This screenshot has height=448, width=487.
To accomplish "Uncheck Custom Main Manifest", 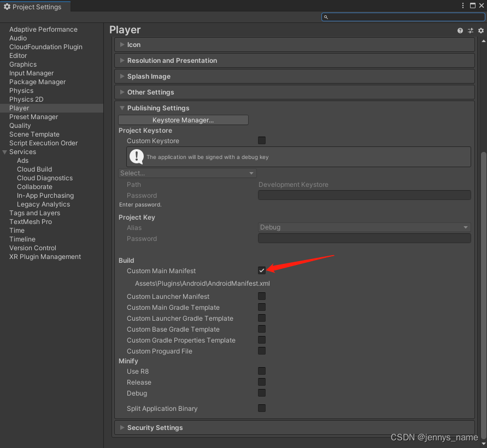I will pyautogui.click(x=262, y=270).
